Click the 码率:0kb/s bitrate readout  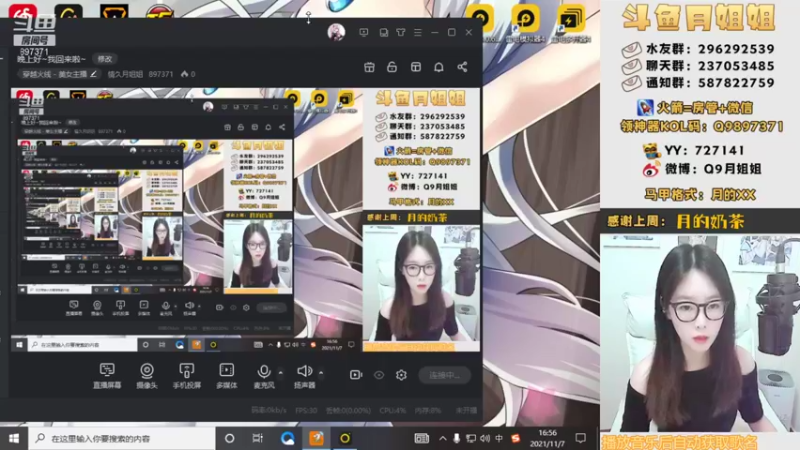point(269,410)
